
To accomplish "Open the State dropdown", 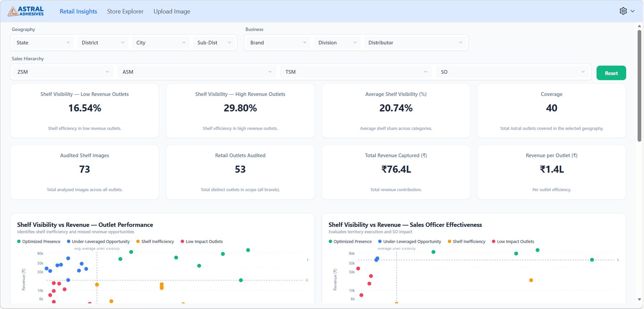I will (43, 43).
